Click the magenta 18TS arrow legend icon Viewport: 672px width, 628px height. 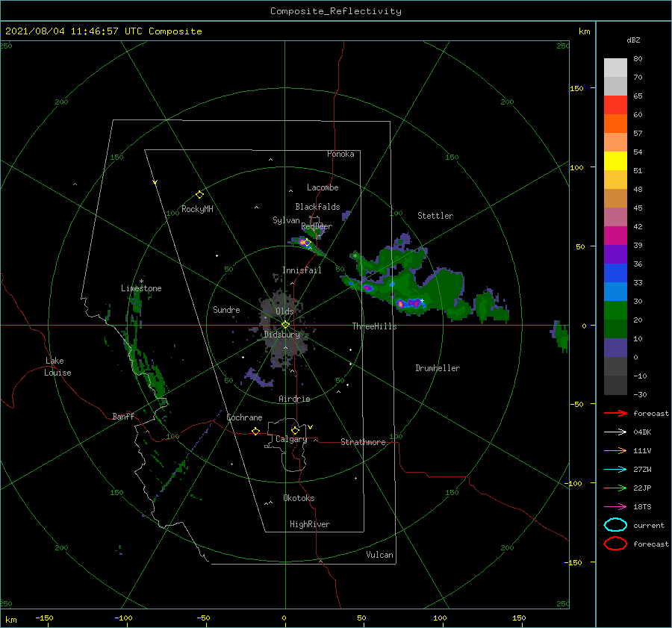[615, 507]
